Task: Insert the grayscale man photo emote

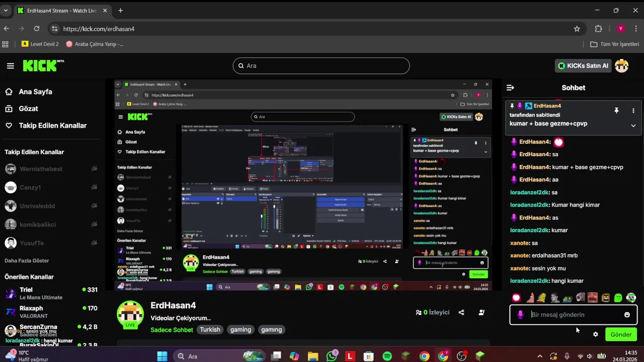Action: pos(555,298)
